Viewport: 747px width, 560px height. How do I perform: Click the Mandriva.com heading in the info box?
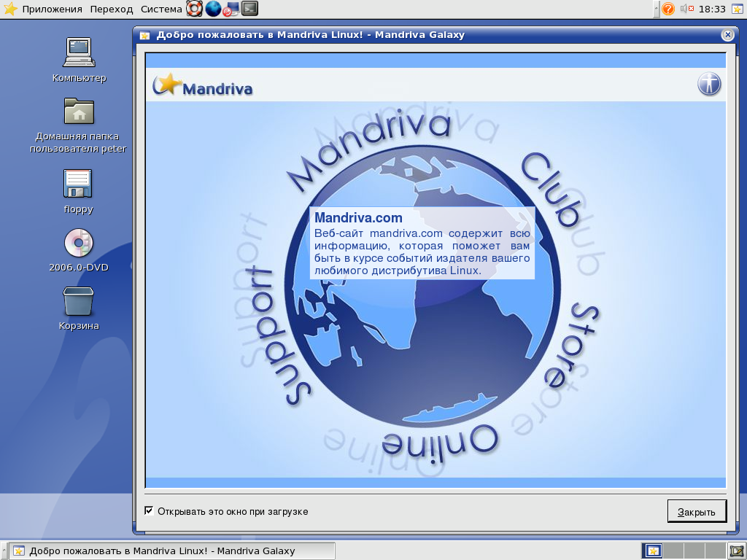[x=358, y=217]
